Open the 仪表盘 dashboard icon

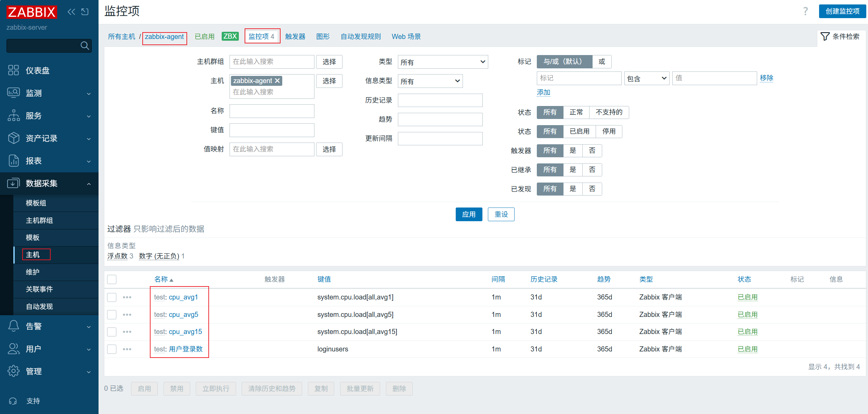[x=13, y=70]
